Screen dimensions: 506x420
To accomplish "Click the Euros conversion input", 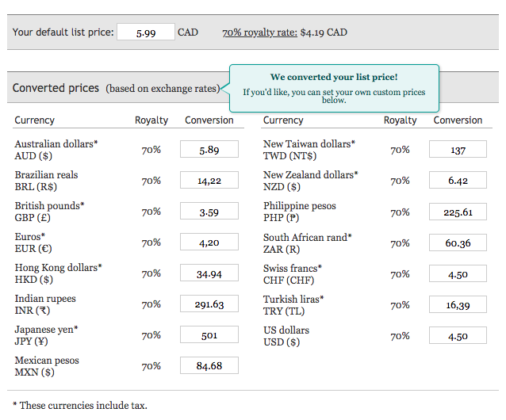I will point(209,242).
